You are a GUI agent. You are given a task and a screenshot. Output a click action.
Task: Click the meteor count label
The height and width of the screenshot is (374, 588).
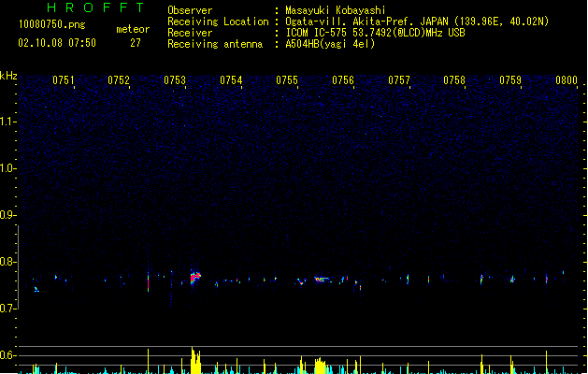pyautogui.click(x=133, y=29)
